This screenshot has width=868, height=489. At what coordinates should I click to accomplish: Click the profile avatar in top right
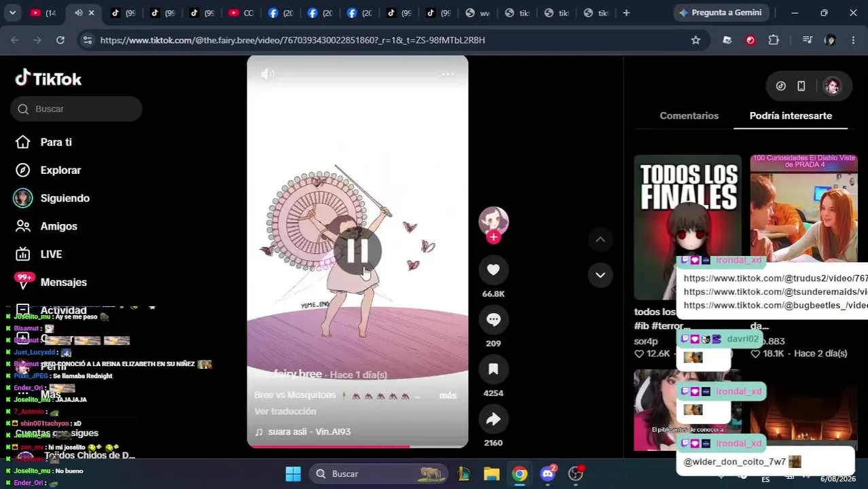832,86
